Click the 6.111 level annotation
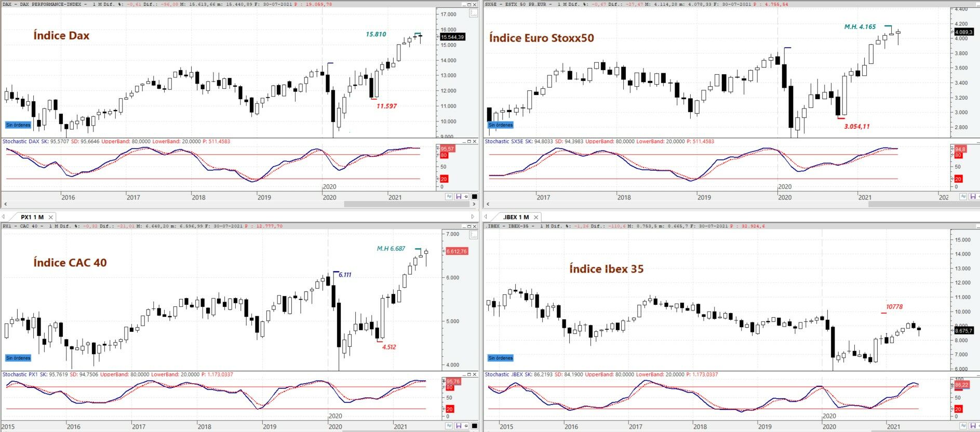Viewport: 980px width, 432px height. (x=345, y=275)
